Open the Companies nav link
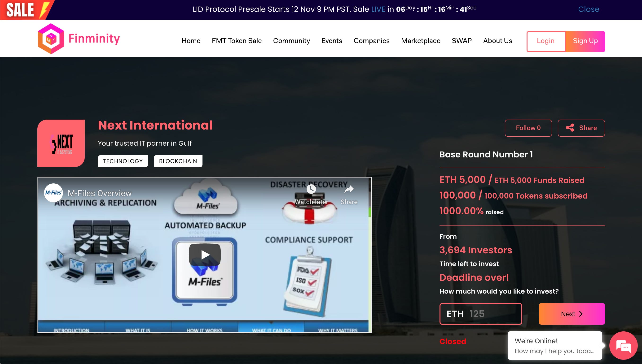 point(371,41)
